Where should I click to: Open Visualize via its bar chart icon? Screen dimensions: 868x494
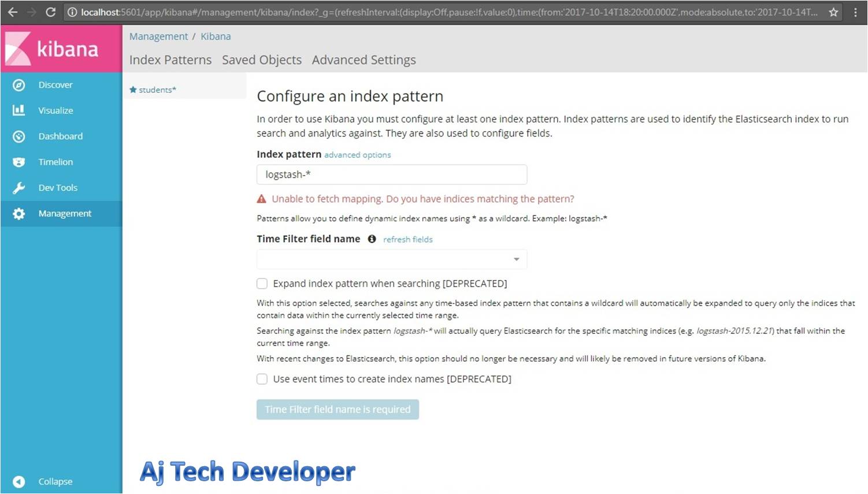tap(19, 110)
